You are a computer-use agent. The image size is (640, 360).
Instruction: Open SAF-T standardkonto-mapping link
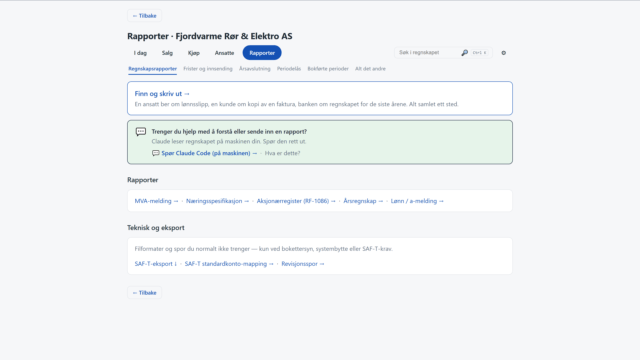pyautogui.click(x=229, y=264)
